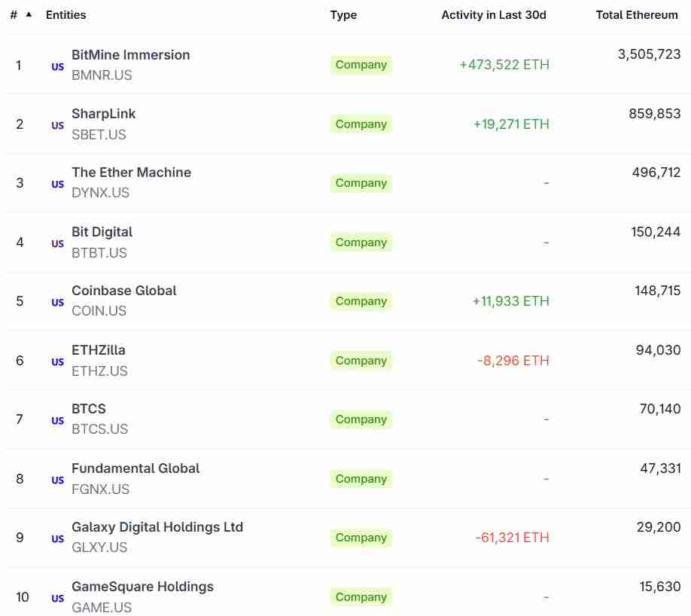Screen dimensions: 691x616
Task: Open the Type column filter
Action: coord(343,14)
